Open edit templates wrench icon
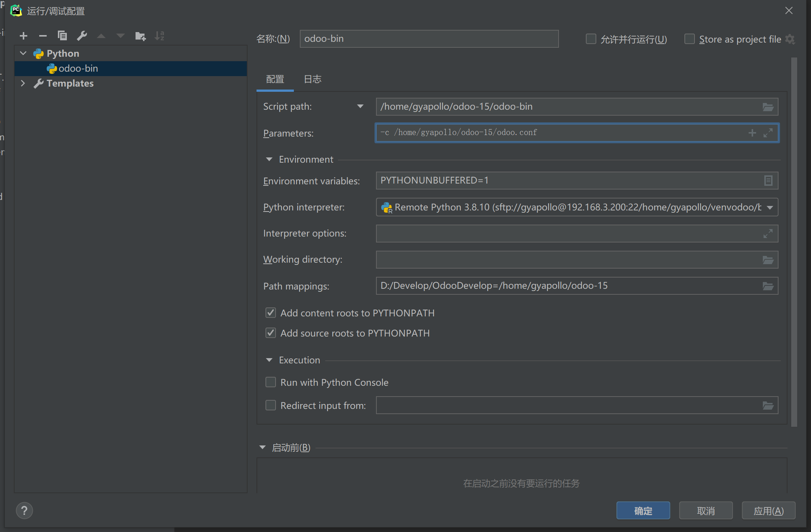The width and height of the screenshot is (811, 532). 82,36
